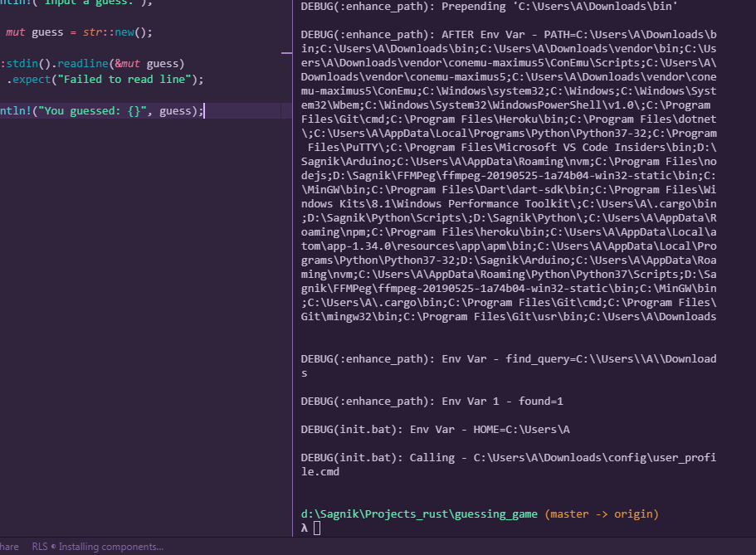
Task: Click the 'You guessed: {}' println line
Action: (x=100, y=110)
